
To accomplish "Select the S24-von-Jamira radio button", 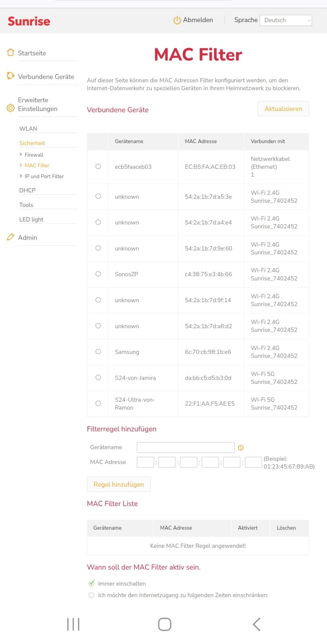I will 98,378.
